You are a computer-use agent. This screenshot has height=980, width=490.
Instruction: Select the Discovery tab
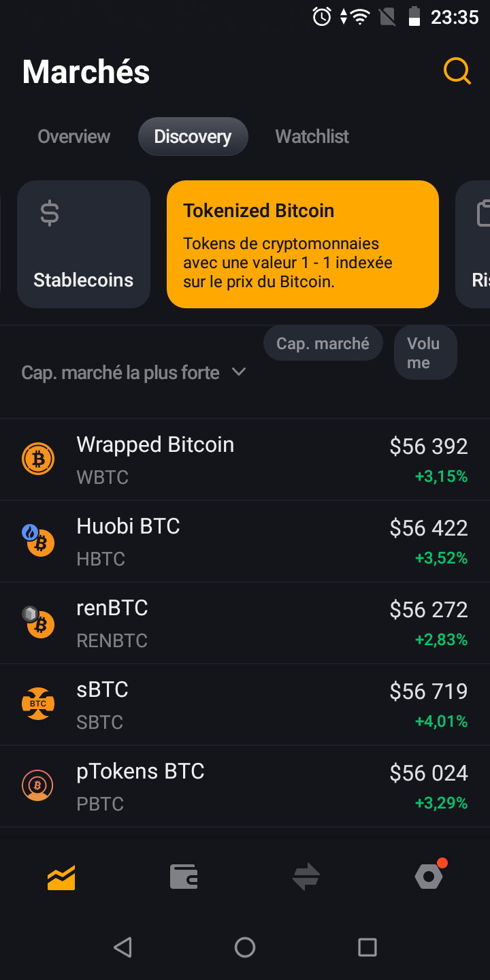pos(193,137)
